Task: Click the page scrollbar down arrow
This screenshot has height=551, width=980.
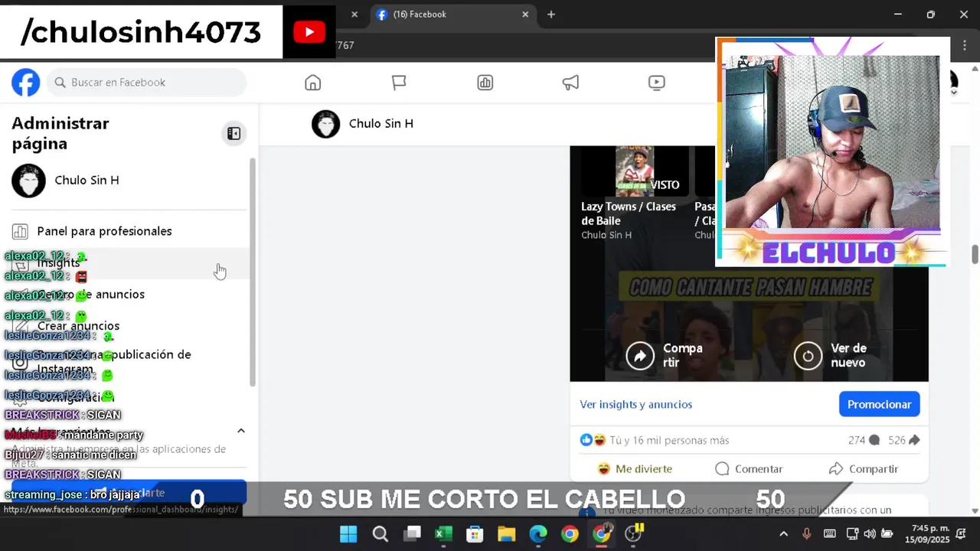Action: (975, 511)
